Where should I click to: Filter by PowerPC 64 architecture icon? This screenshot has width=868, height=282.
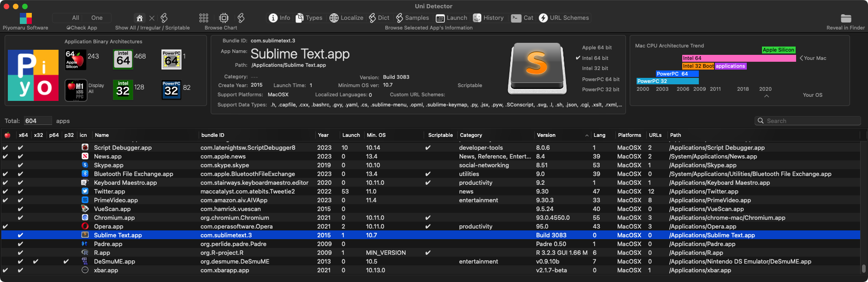pos(171,60)
